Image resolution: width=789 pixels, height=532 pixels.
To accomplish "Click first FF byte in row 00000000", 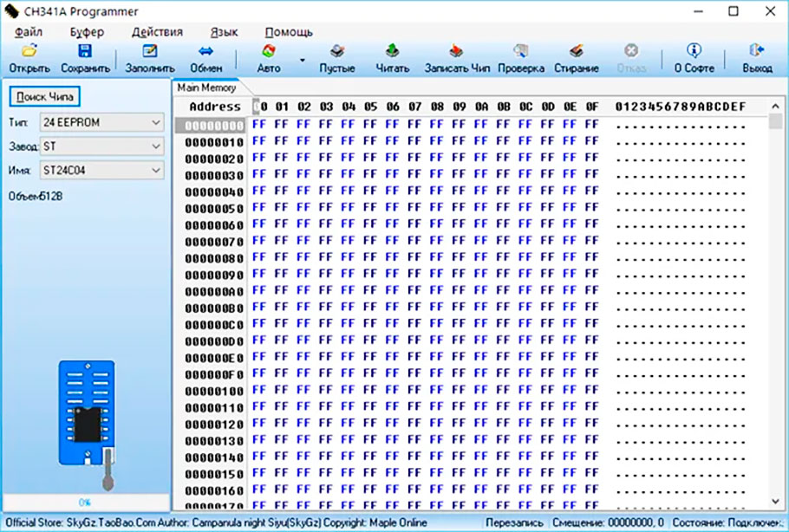I will click(x=259, y=124).
